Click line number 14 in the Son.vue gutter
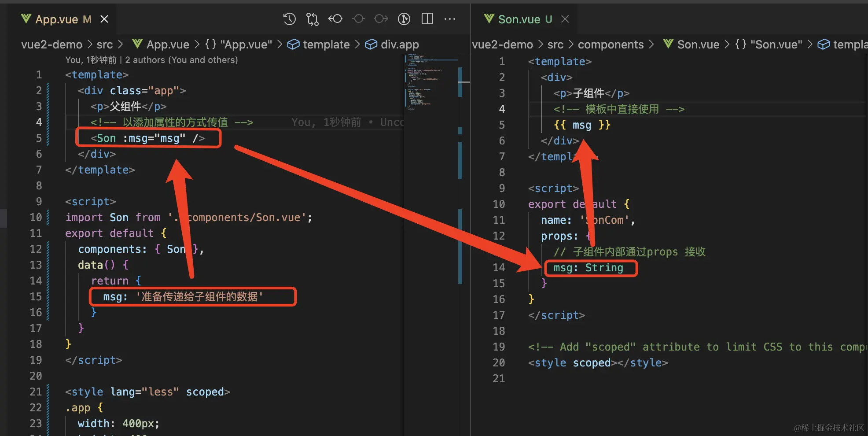868x436 pixels. pyautogui.click(x=499, y=268)
